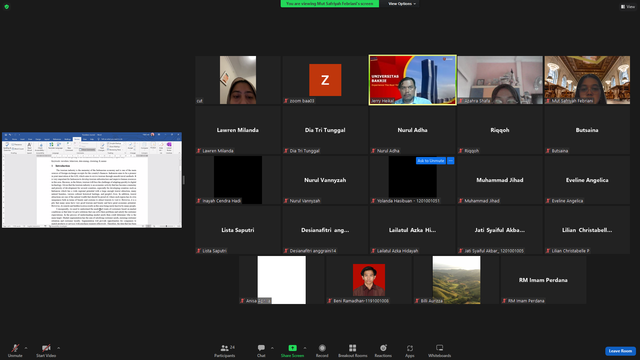Viewport: 640px width, 360px height.
Task: Click the green Share Screen icon
Action: (292, 348)
